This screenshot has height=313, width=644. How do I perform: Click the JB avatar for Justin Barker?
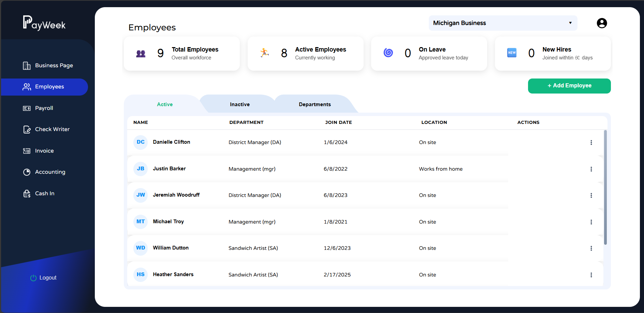click(x=141, y=169)
